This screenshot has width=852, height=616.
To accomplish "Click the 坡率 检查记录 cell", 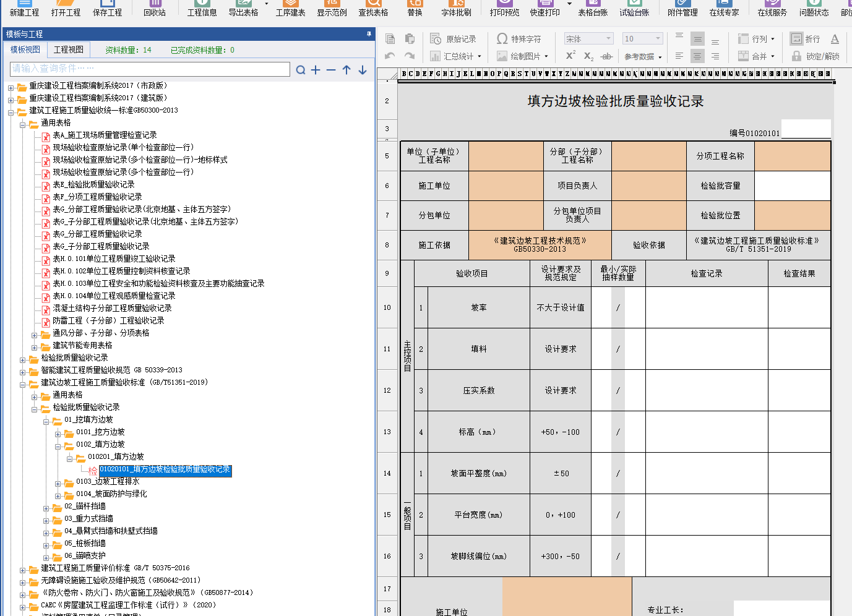I will click(x=707, y=307).
